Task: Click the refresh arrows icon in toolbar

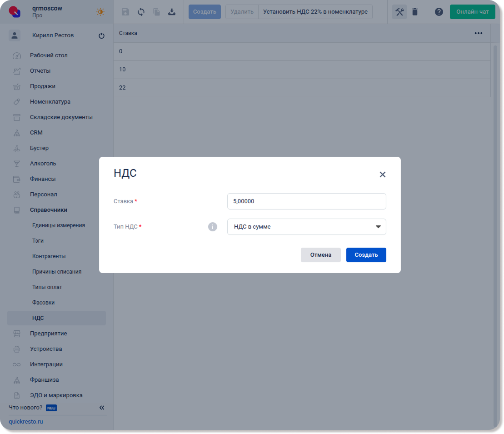Action: click(141, 12)
